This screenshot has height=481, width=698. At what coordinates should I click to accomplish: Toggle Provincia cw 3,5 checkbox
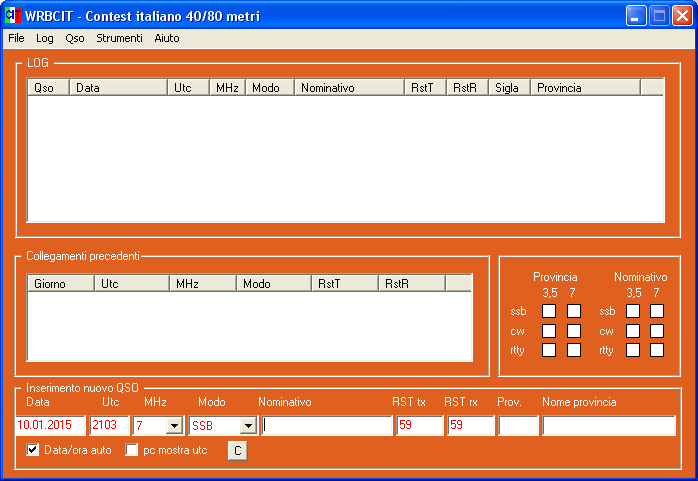pyautogui.click(x=549, y=331)
